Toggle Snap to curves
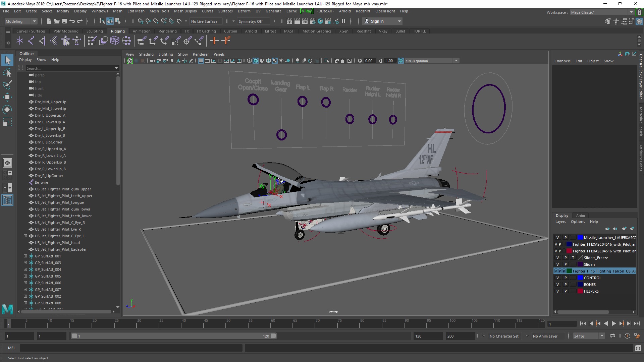The image size is (644, 362). tap(148, 21)
